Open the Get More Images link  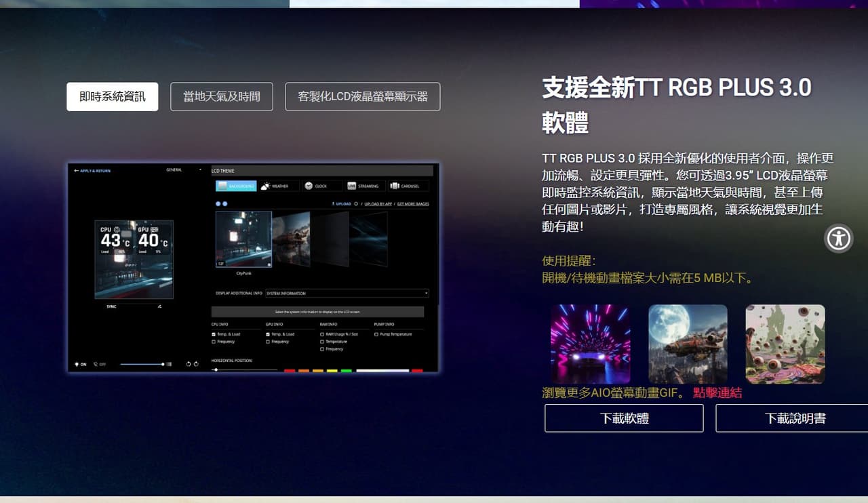pyautogui.click(x=413, y=203)
